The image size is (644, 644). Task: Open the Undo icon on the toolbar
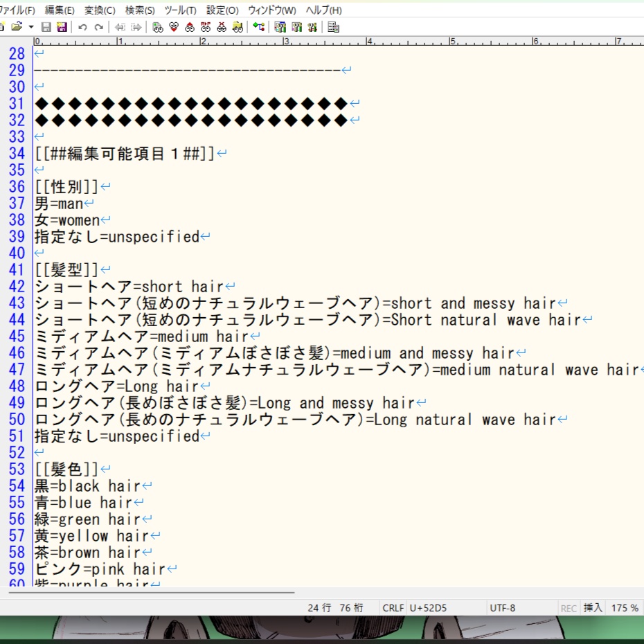[x=82, y=27]
